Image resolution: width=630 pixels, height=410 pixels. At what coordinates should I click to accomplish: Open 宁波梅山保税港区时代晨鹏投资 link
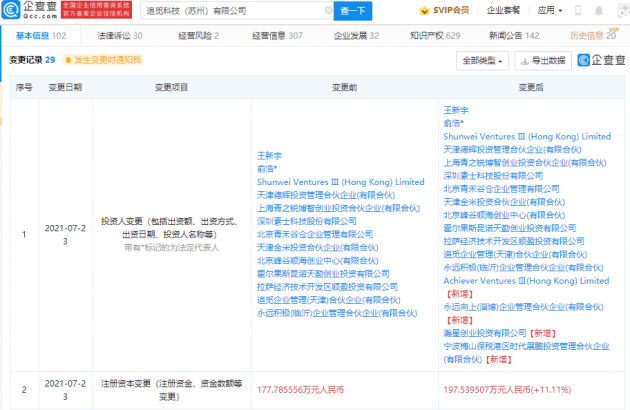[526, 353]
